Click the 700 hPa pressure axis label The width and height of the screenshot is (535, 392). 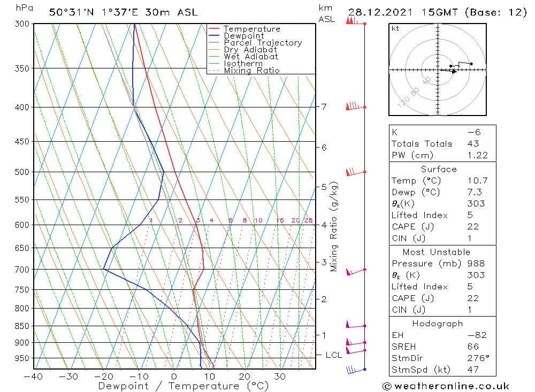click(22, 270)
